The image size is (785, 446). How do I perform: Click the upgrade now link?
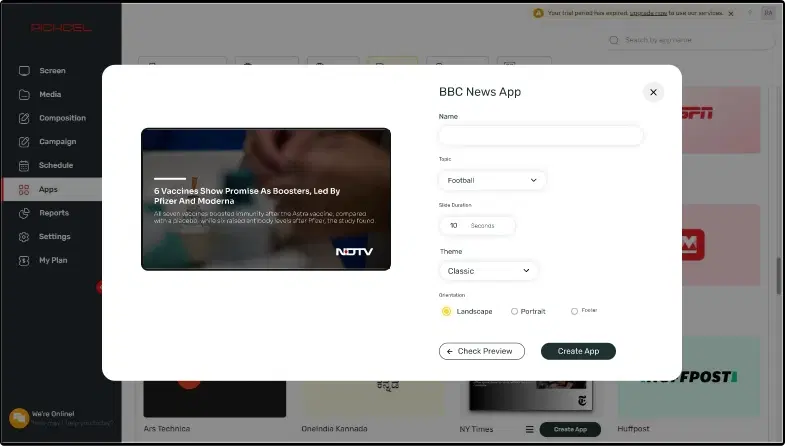[648, 13]
